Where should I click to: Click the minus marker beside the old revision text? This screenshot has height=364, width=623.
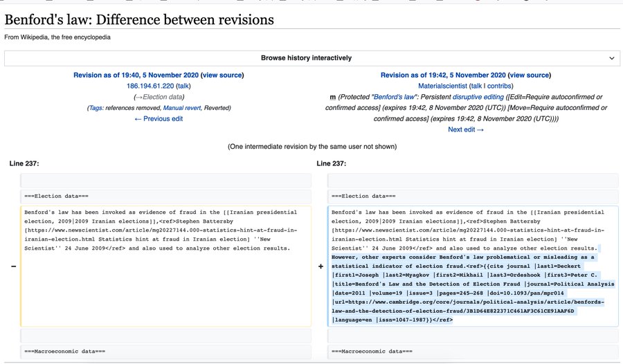(x=12, y=266)
